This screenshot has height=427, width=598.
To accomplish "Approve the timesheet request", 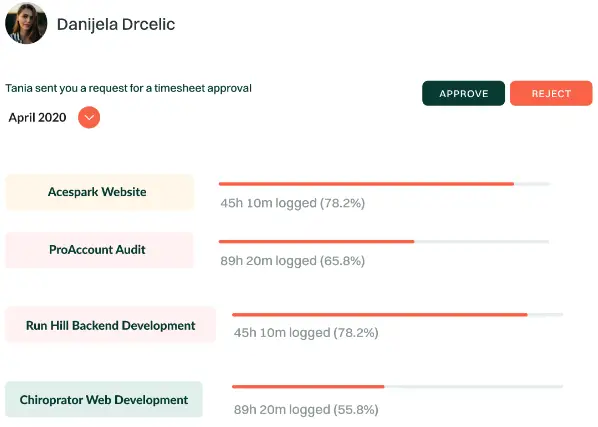I will click(x=463, y=93).
